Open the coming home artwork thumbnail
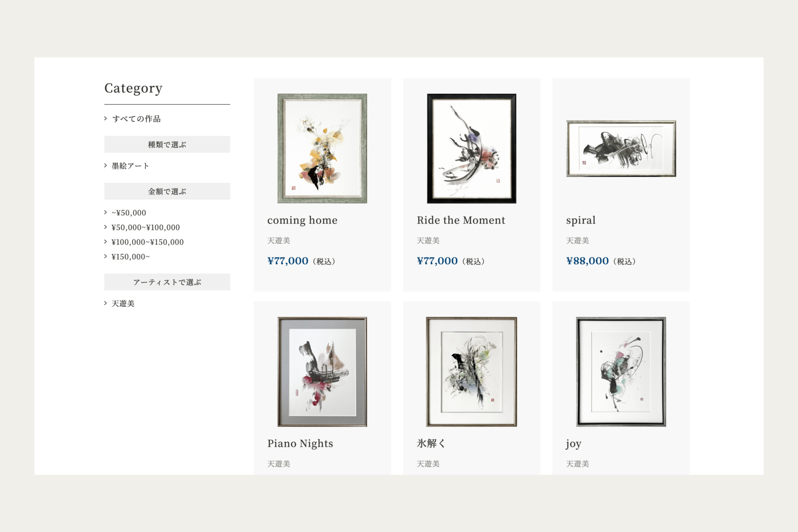 322,148
